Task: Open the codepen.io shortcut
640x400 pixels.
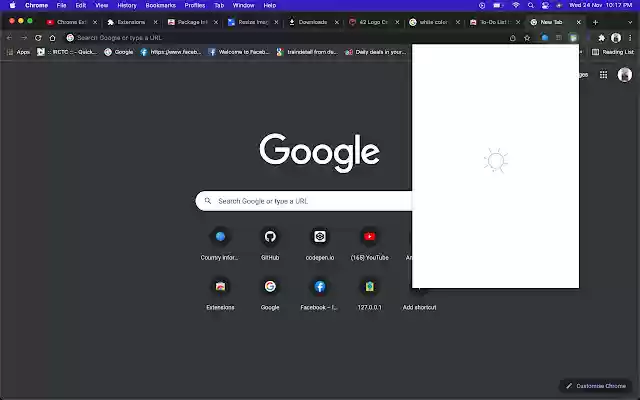Action: [x=320, y=244]
